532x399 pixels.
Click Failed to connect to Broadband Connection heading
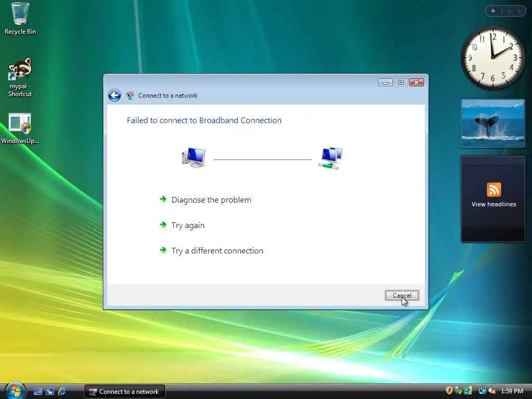click(x=204, y=121)
